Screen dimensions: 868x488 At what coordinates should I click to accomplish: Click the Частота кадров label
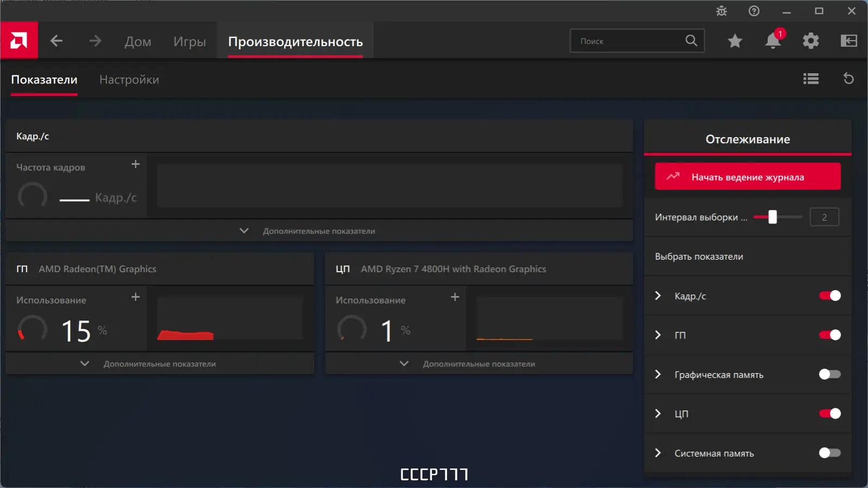point(50,168)
